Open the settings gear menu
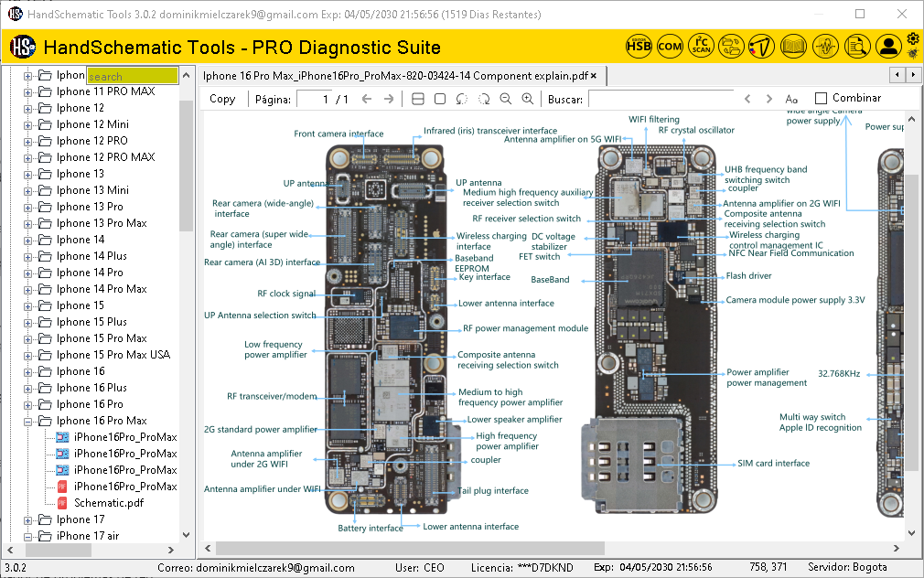 [912, 37]
